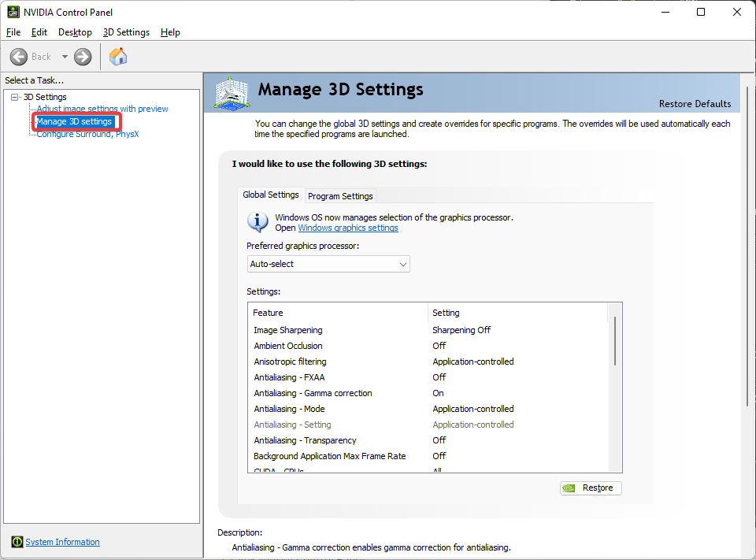Click the blue info icon

point(258,222)
